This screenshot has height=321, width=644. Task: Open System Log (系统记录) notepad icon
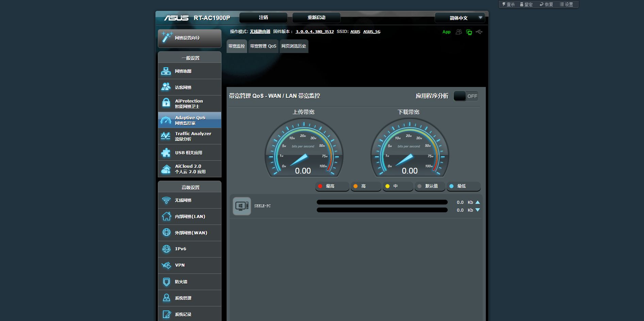pos(166,314)
